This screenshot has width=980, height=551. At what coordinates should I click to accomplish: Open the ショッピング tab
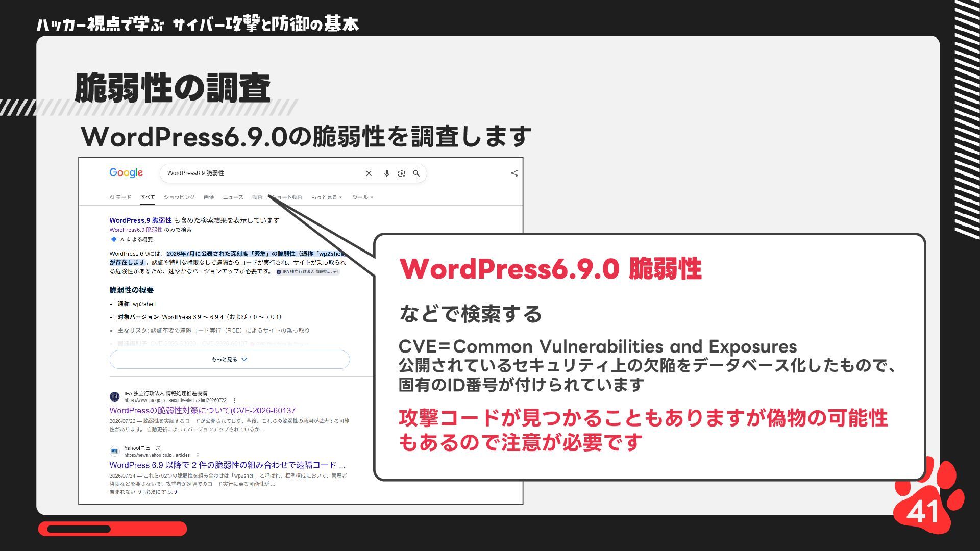pyautogui.click(x=179, y=197)
